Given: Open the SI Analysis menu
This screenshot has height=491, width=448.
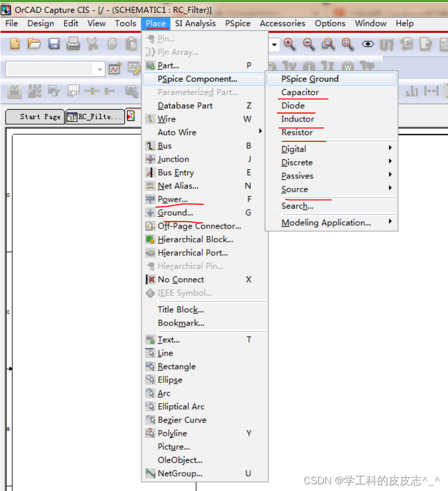Looking at the screenshot, I should tap(196, 23).
